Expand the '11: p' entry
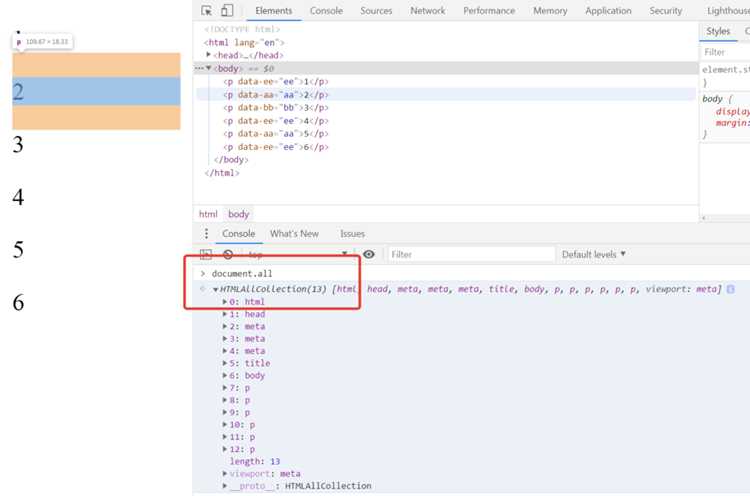The image size is (750, 496). (x=224, y=437)
